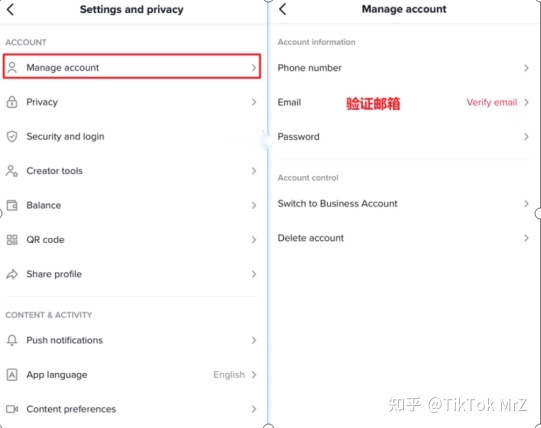Screen dimensions: 541x428
Task: Open Creator tools row chevron
Action: click(254, 171)
